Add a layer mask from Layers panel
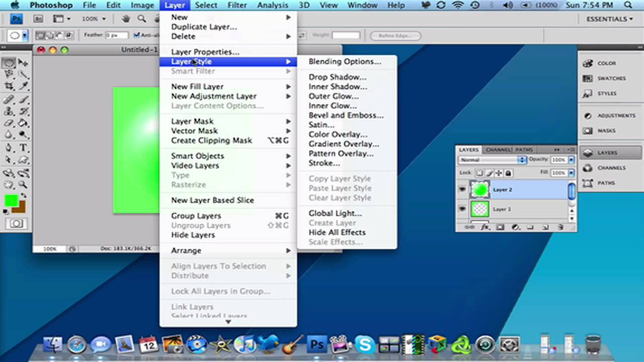The width and height of the screenshot is (644, 362). [x=500, y=227]
